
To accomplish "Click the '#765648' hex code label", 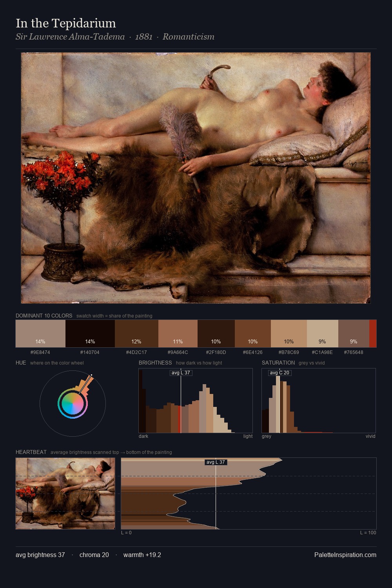I will [x=354, y=352].
